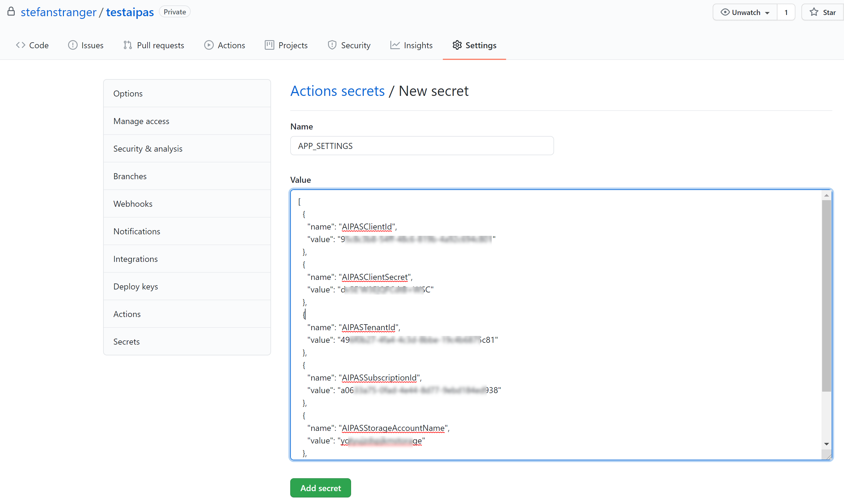This screenshot has height=504, width=844.
Task: Follow the Actions secrets breadcrumb link
Action: click(x=337, y=91)
